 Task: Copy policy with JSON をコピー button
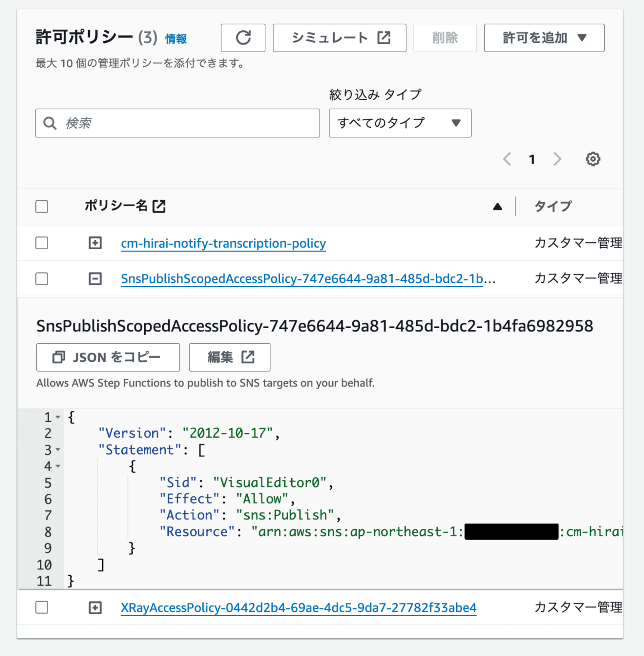coord(108,358)
